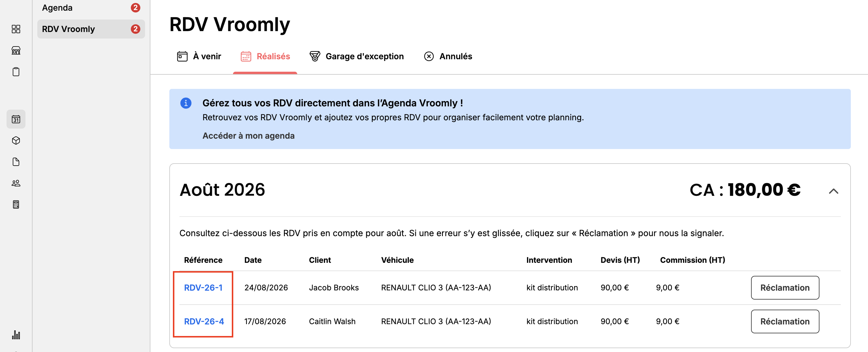This screenshot has height=352, width=868.
Task: Open the clipboard icon in sidebar
Action: pos(16,72)
